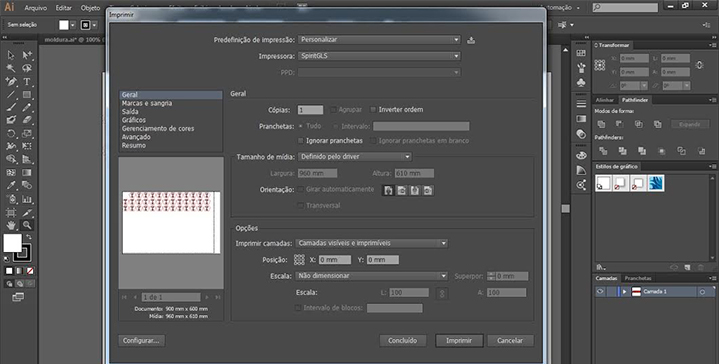Click position reference point grid icon

[299, 260]
